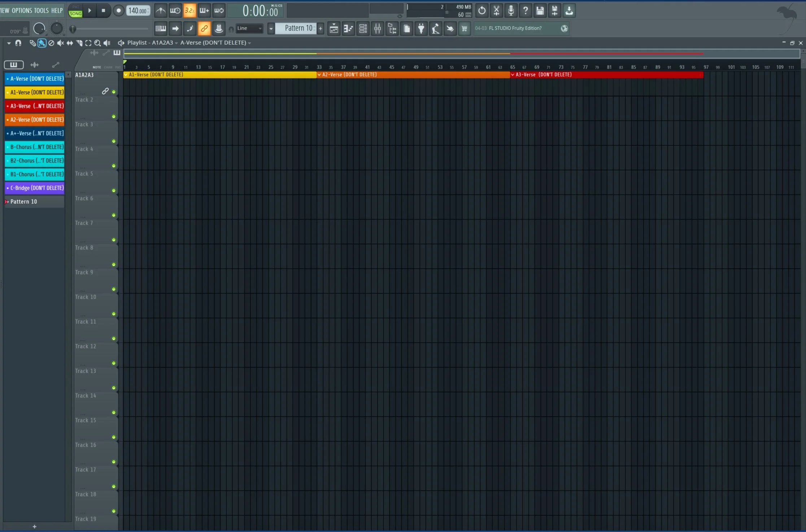Select the Paint brush tool in playlist
This screenshot has height=532, width=806.
pyautogui.click(x=42, y=43)
